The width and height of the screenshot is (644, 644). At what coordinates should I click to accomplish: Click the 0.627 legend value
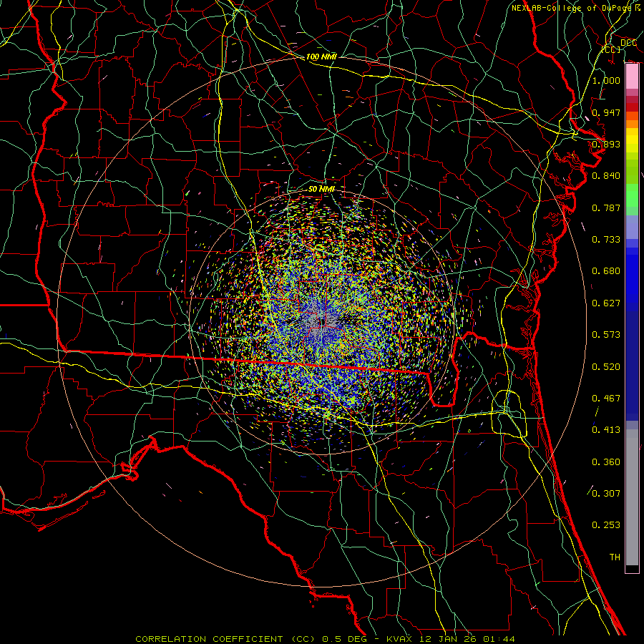[x=606, y=303]
